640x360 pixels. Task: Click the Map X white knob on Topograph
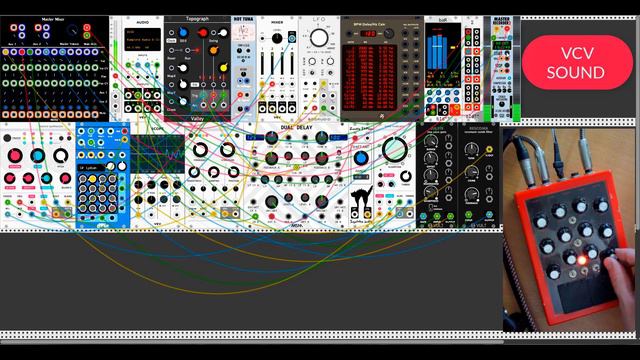point(183,68)
